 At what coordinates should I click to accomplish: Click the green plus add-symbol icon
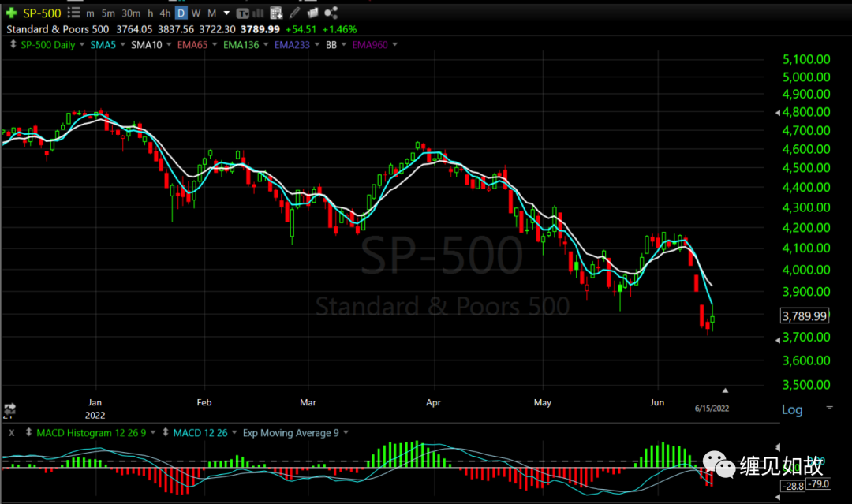(x=11, y=13)
